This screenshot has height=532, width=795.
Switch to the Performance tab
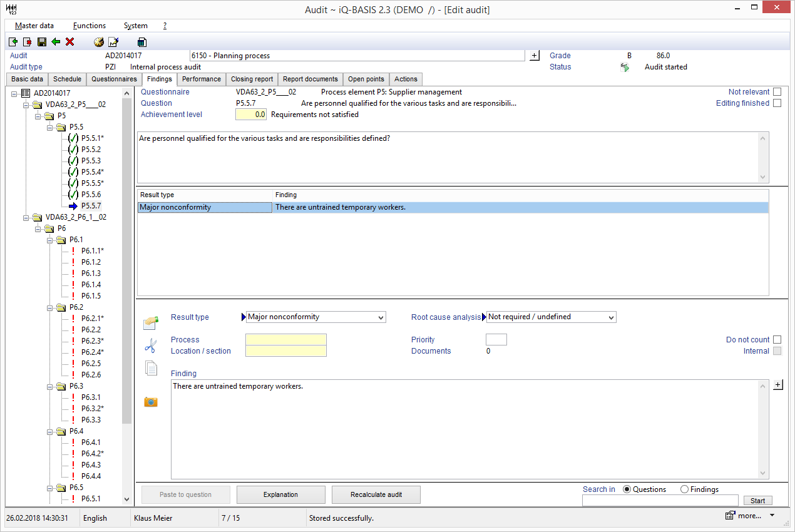click(202, 79)
